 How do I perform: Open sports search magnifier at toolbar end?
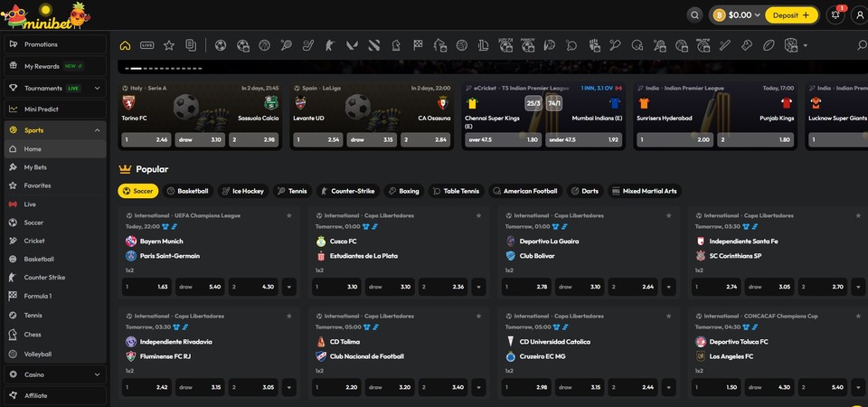point(862,45)
